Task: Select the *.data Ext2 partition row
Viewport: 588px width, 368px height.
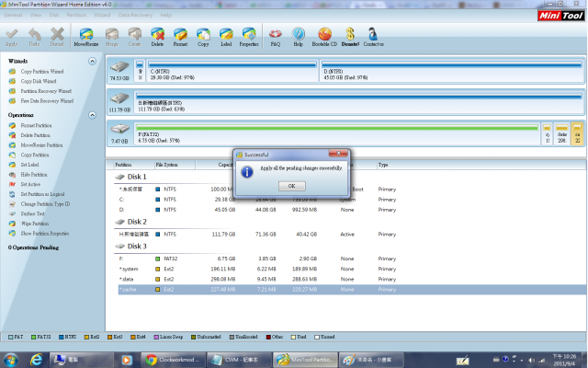Action: click(x=351, y=279)
